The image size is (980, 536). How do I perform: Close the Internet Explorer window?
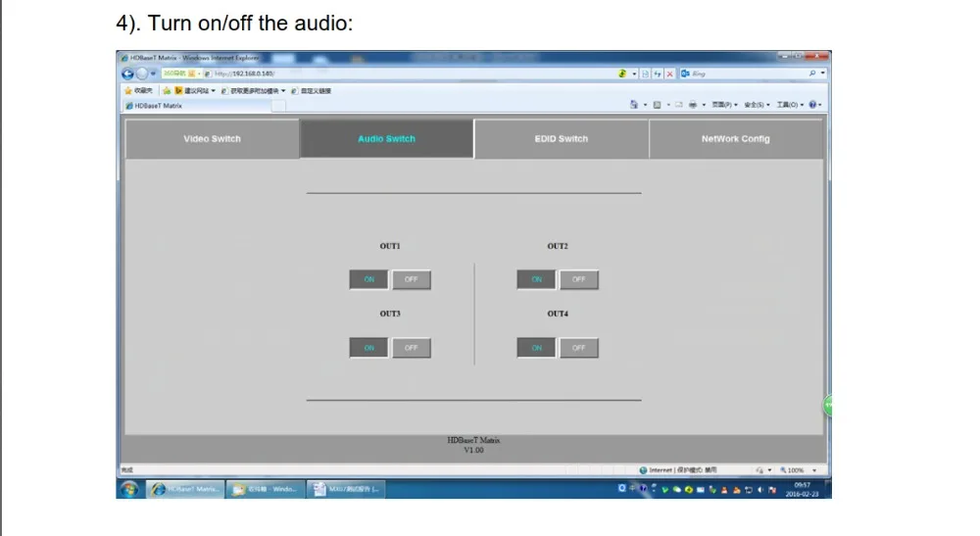[816, 56]
